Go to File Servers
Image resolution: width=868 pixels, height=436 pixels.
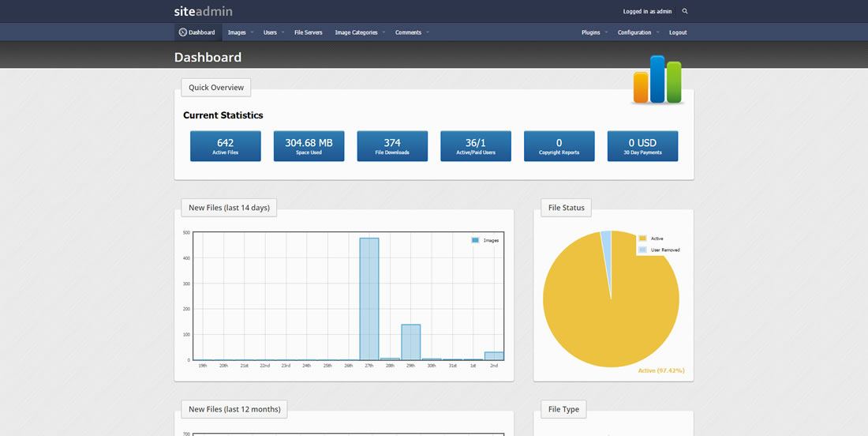click(309, 32)
